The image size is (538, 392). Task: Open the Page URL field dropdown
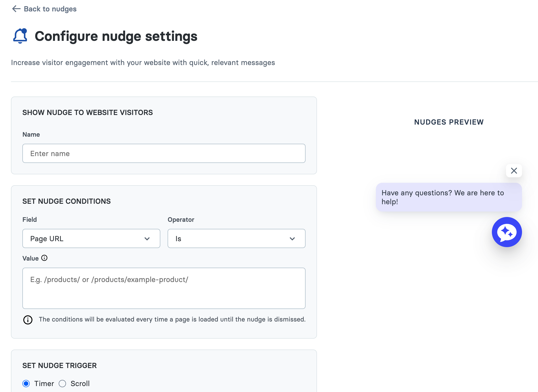pos(91,238)
